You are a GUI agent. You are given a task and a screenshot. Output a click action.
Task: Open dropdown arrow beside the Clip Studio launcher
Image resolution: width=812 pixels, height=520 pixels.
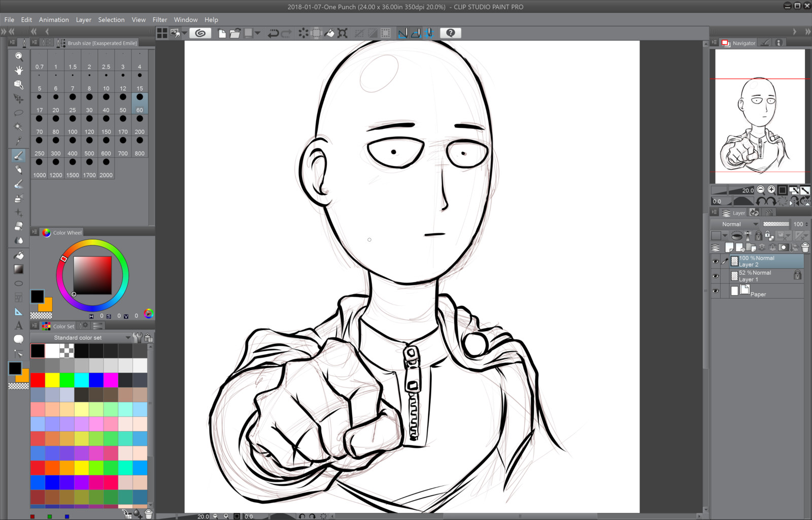coord(184,33)
